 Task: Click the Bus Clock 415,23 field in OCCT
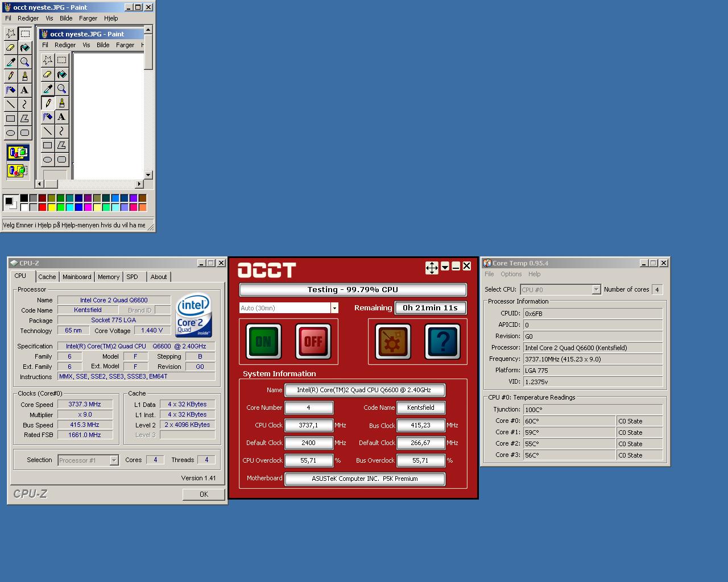[x=421, y=425]
